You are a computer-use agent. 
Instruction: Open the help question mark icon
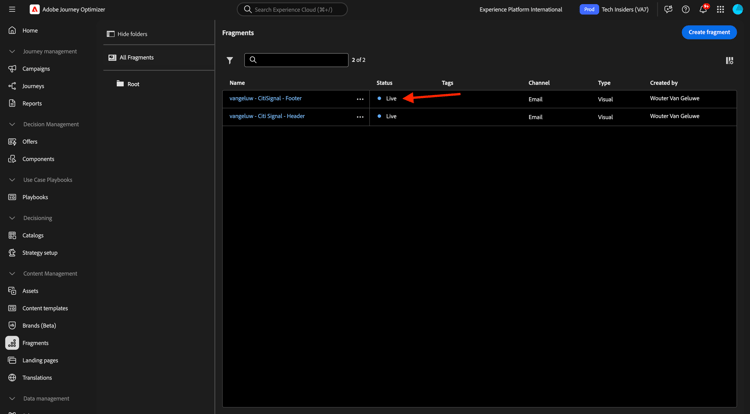pos(685,9)
